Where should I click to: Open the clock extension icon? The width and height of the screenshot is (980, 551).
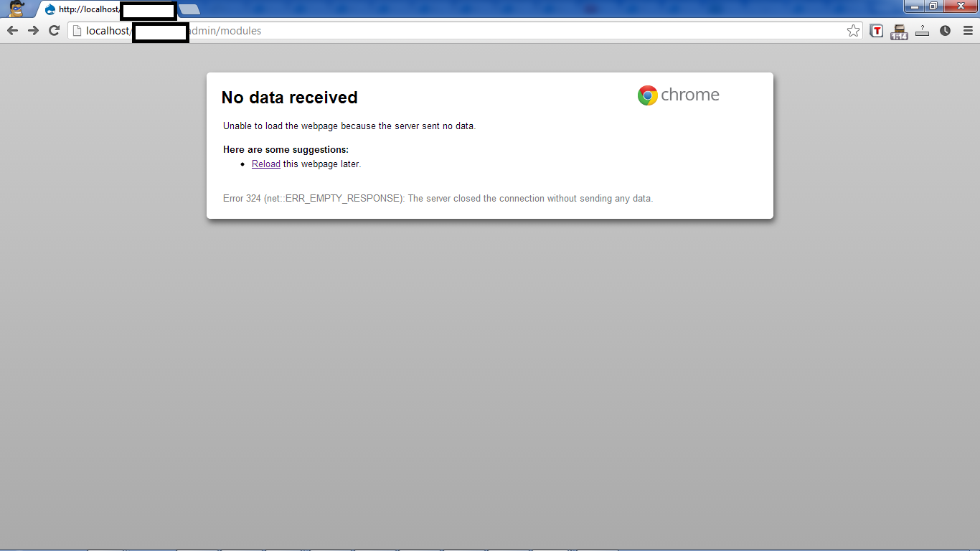coord(946,30)
